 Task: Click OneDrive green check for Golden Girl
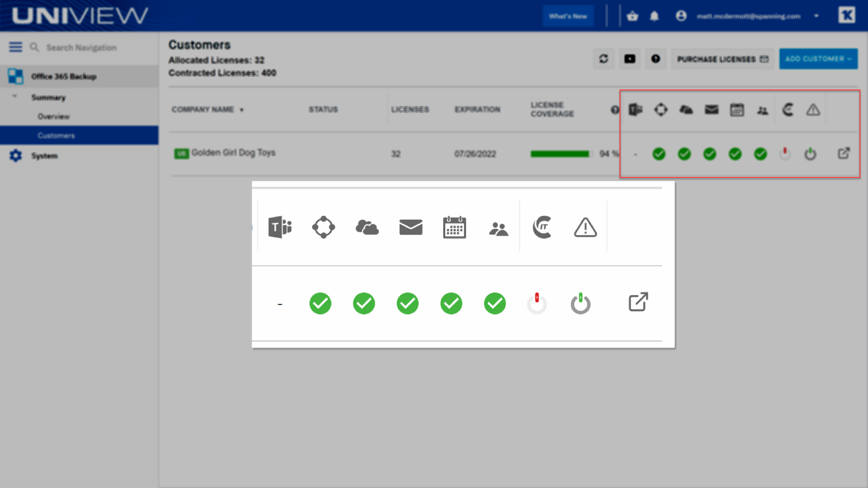685,154
